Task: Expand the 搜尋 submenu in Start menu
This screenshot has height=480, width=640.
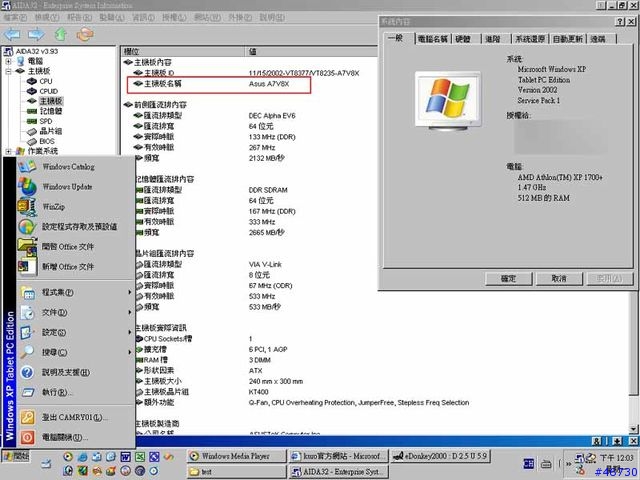Action: 76,352
